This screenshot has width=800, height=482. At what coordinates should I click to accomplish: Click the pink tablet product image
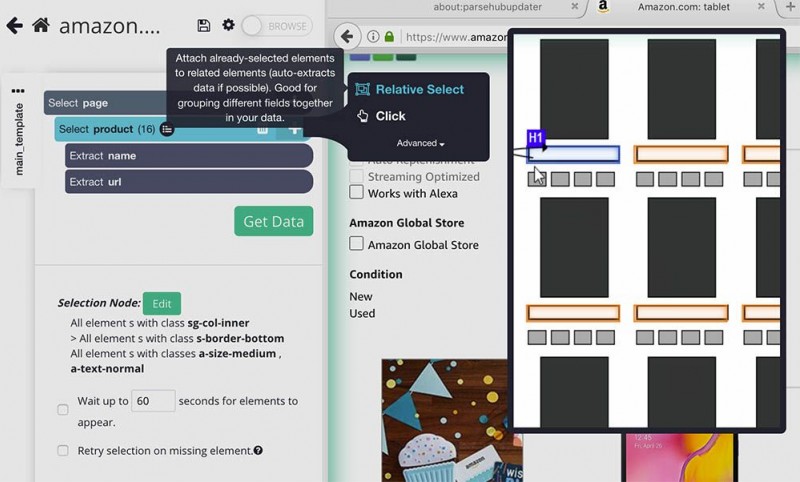coord(678,458)
